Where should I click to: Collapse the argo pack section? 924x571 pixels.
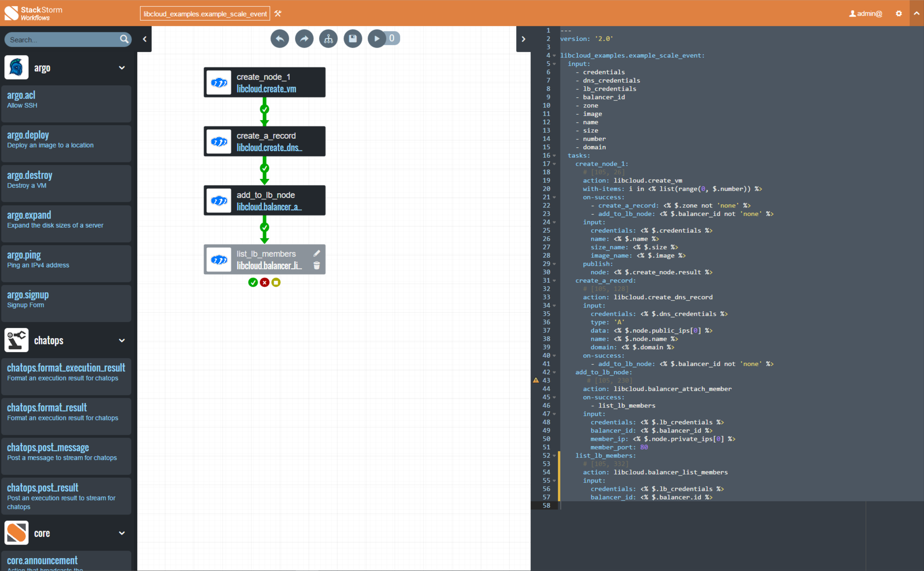122,68
